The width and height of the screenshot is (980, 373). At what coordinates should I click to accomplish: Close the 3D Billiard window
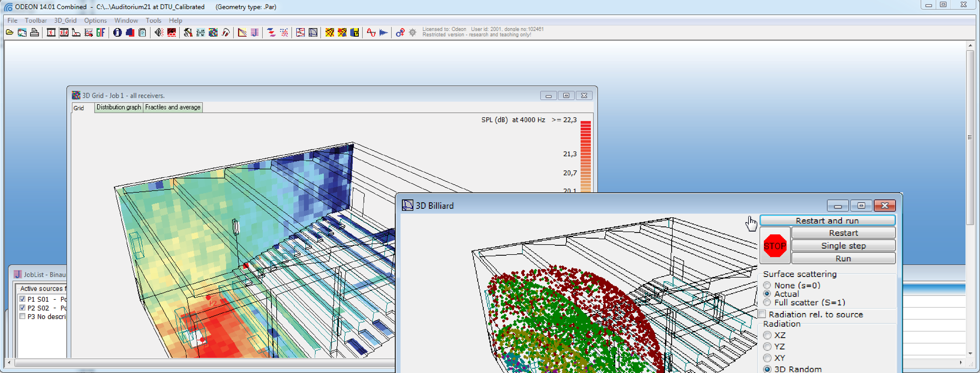(x=885, y=206)
